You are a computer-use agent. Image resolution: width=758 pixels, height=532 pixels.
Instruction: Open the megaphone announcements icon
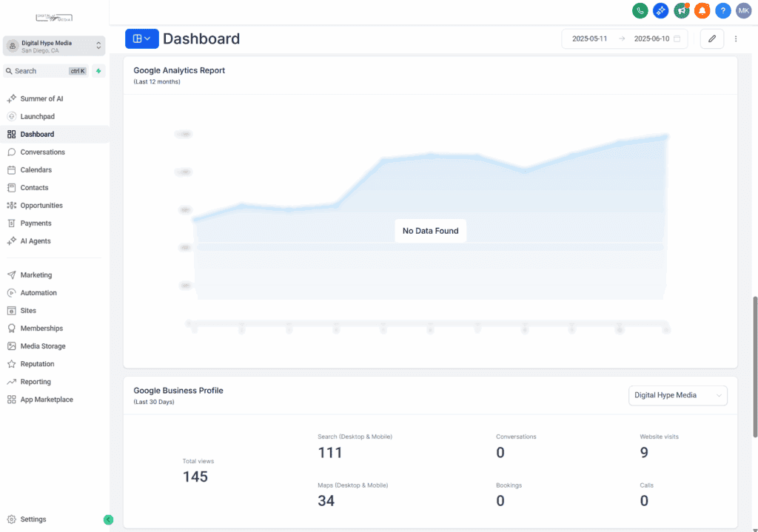click(x=682, y=10)
